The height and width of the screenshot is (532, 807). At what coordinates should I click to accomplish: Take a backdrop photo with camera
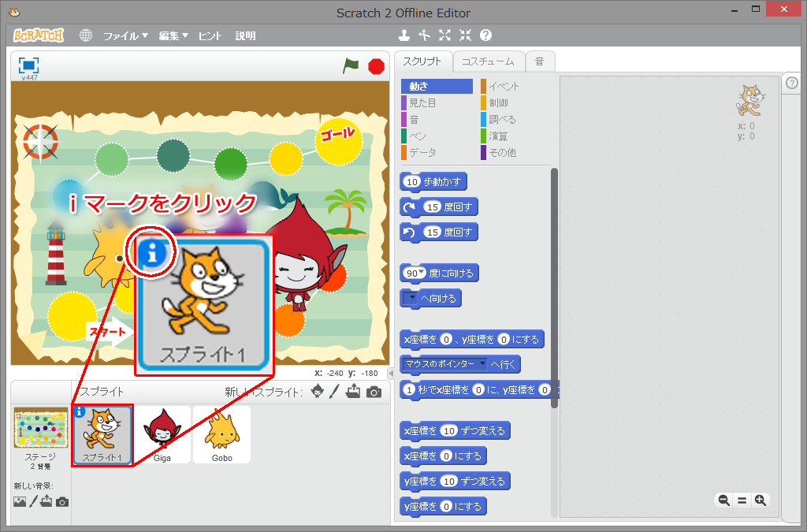[x=62, y=501]
